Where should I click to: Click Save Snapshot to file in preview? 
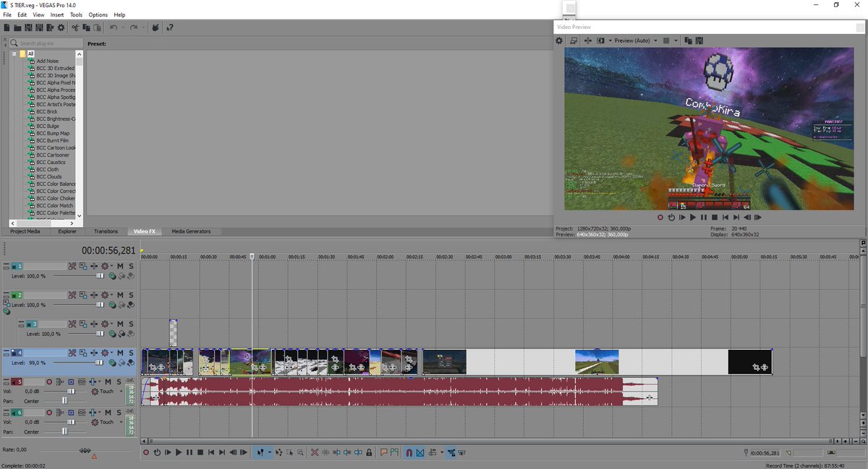coord(699,40)
